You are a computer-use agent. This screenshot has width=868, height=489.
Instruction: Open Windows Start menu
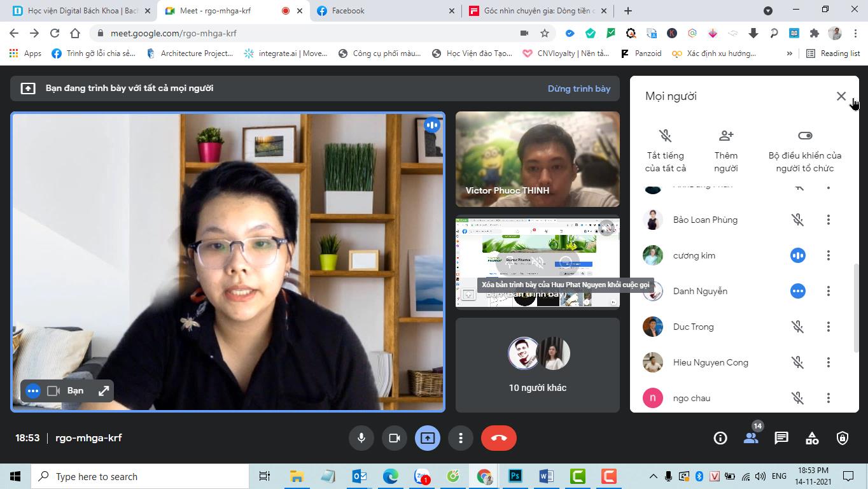pos(15,476)
